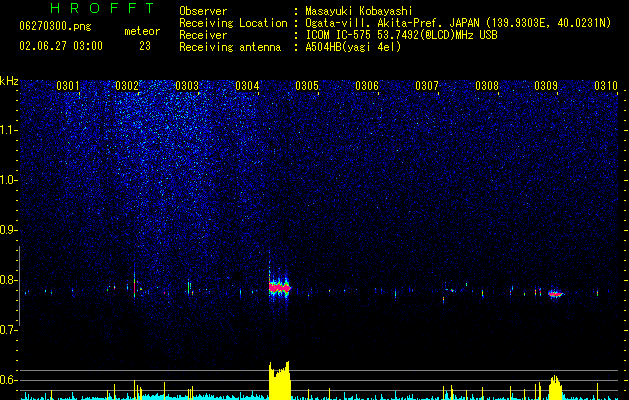Click the 1.0 kHz axis label
Viewport: 629px width, 400px height.
(9, 180)
